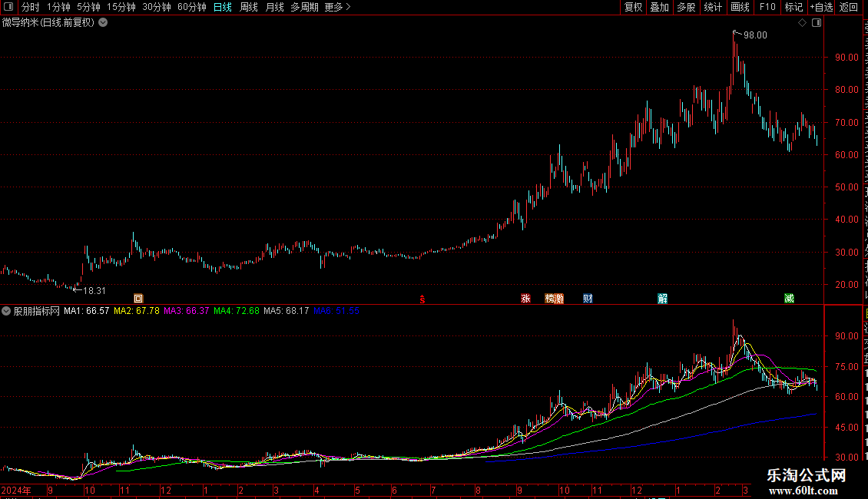The image size is (868, 499).
Task: Open the F10 company info
Action: click(767, 7)
